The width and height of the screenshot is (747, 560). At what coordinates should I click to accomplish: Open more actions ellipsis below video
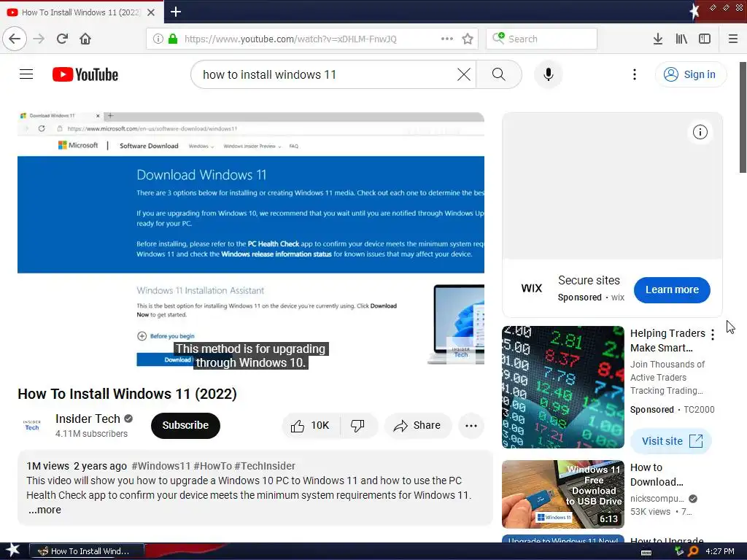(471, 426)
